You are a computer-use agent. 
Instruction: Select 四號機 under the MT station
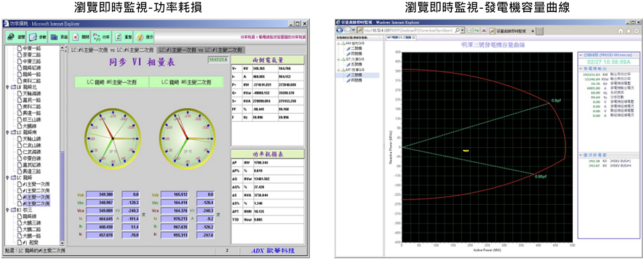[356, 81]
